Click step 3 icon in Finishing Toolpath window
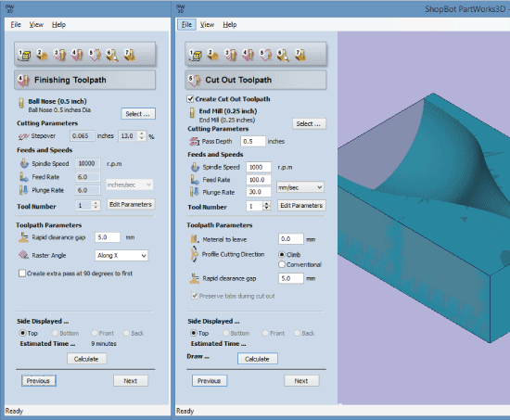This screenshot has height=420, width=510. click(60, 55)
